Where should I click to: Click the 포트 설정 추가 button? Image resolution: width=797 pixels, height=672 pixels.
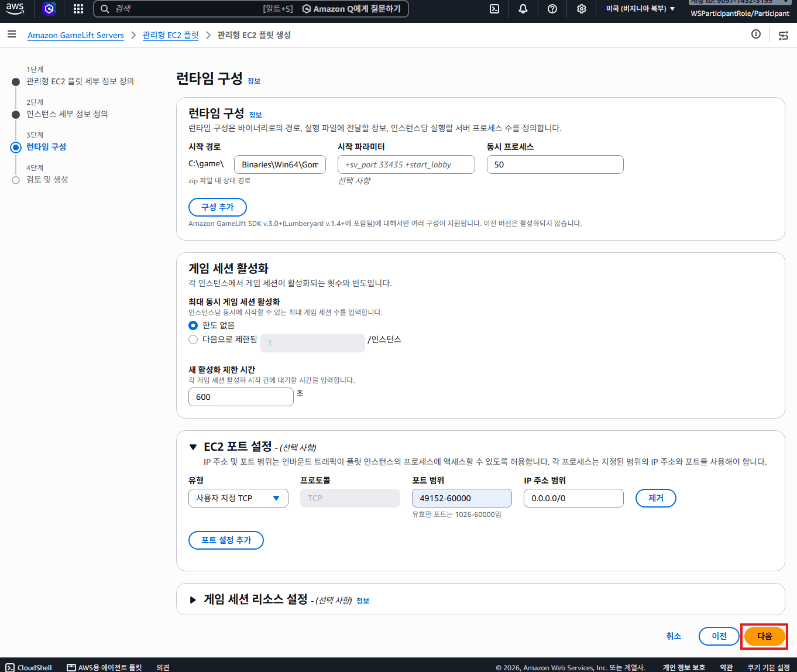coord(226,540)
